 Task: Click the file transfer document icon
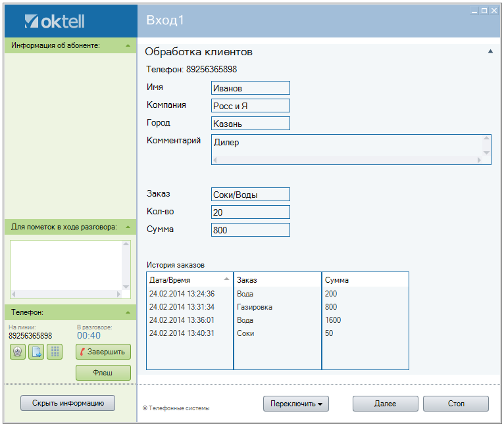pos(36,352)
